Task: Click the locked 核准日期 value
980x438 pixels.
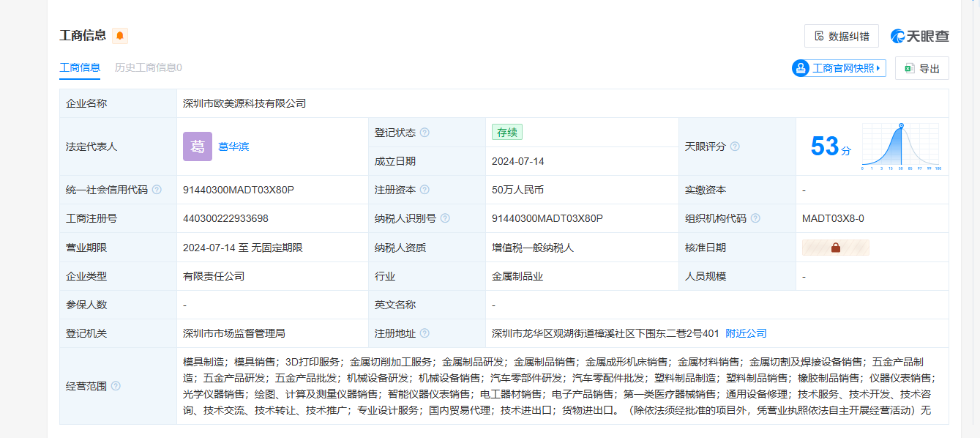Action: [x=836, y=248]
